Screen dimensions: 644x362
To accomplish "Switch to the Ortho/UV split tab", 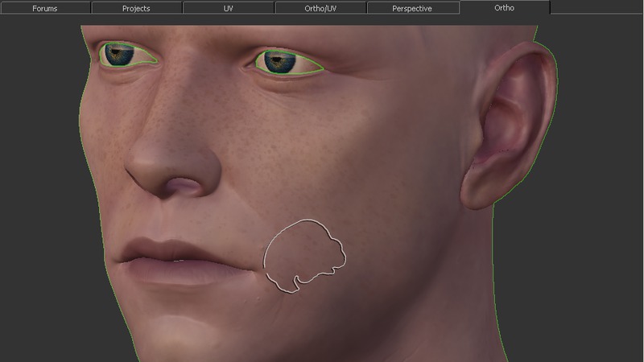I will coord(320,8).
